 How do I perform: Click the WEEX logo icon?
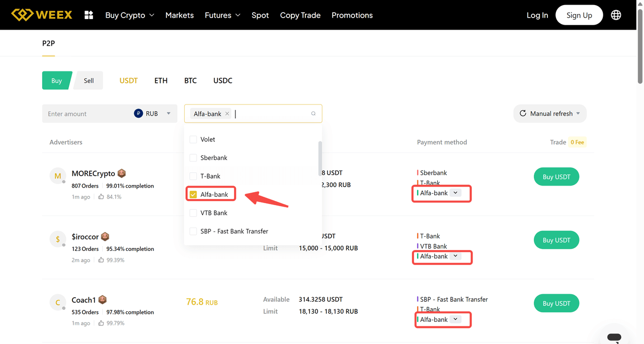pos(22,15)
